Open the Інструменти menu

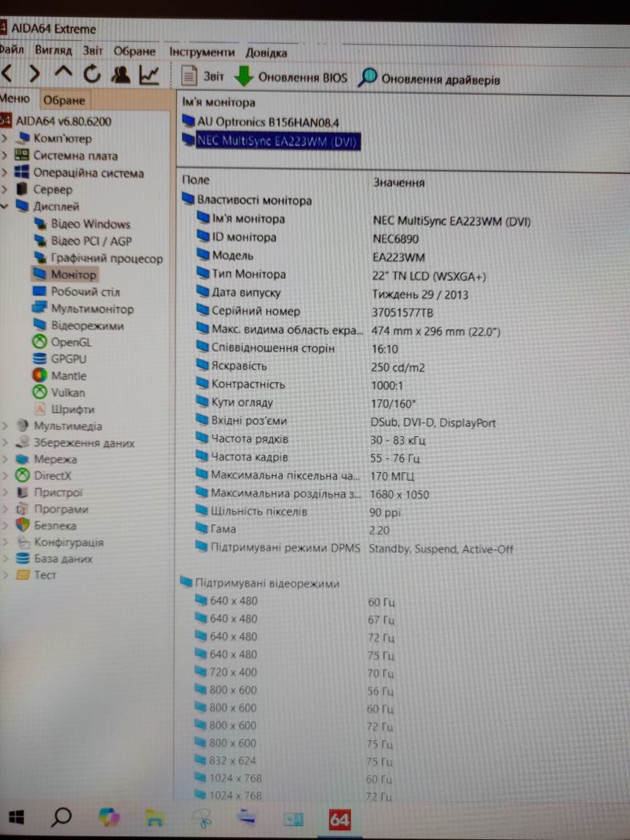pos(202,52)
